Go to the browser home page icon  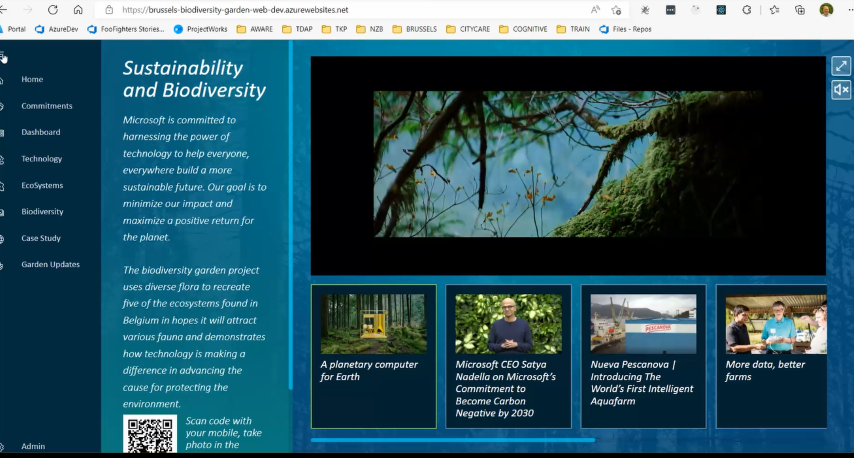[78, 9]
